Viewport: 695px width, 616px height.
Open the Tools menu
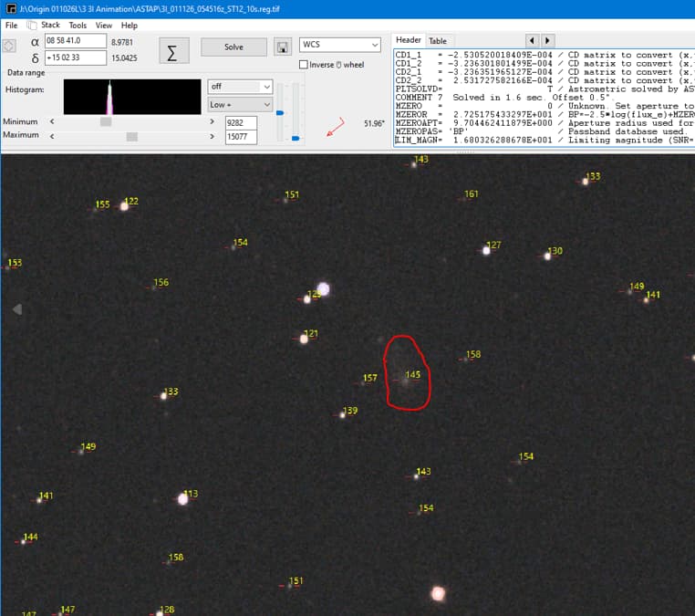pos(78,26)
